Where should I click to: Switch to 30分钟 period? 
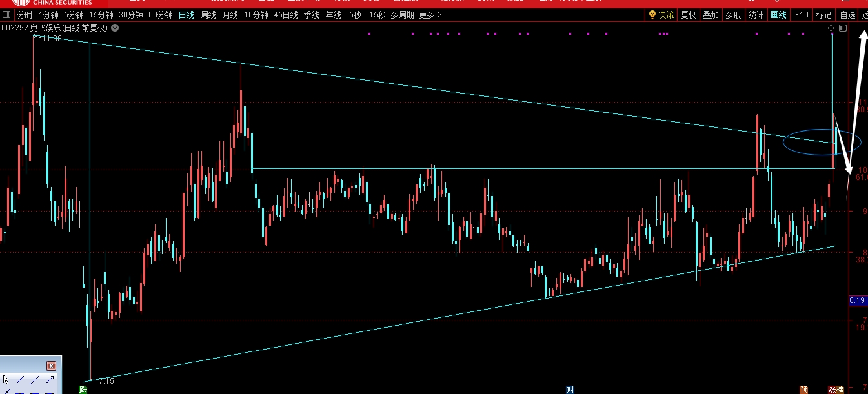coord(131,15)
